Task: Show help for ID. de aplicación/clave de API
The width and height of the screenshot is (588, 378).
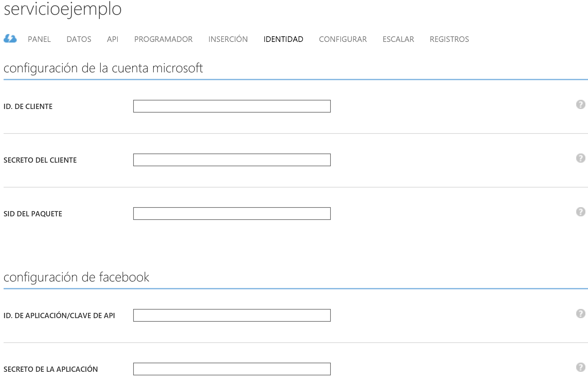Action: [580, 314]
